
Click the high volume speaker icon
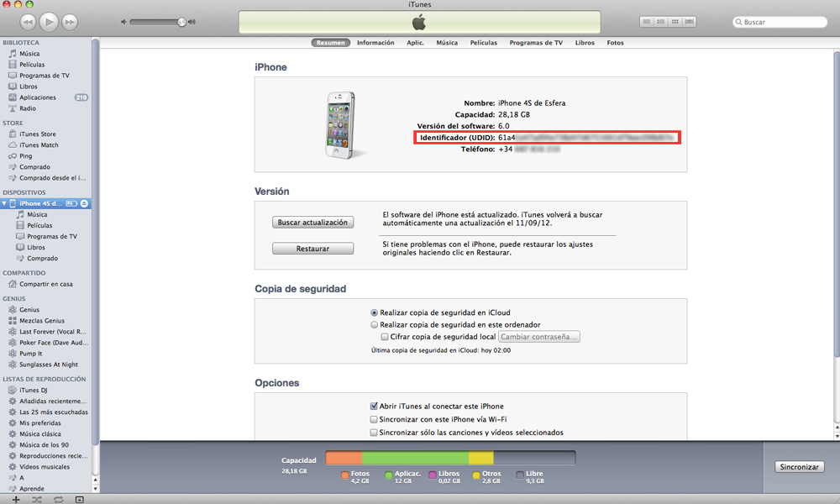click(x=192, y=22)
